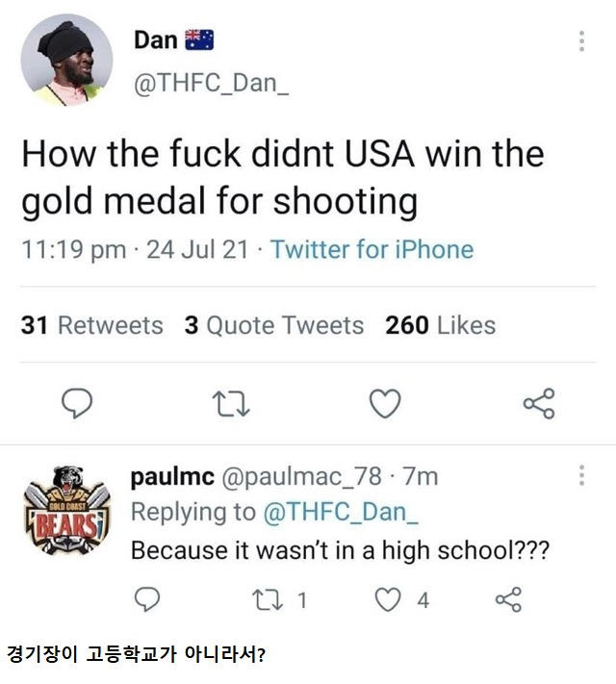Viewport: 616px width, 684px height.
Task: Reply to Dan's main tweet
Action: click(77, 403)
